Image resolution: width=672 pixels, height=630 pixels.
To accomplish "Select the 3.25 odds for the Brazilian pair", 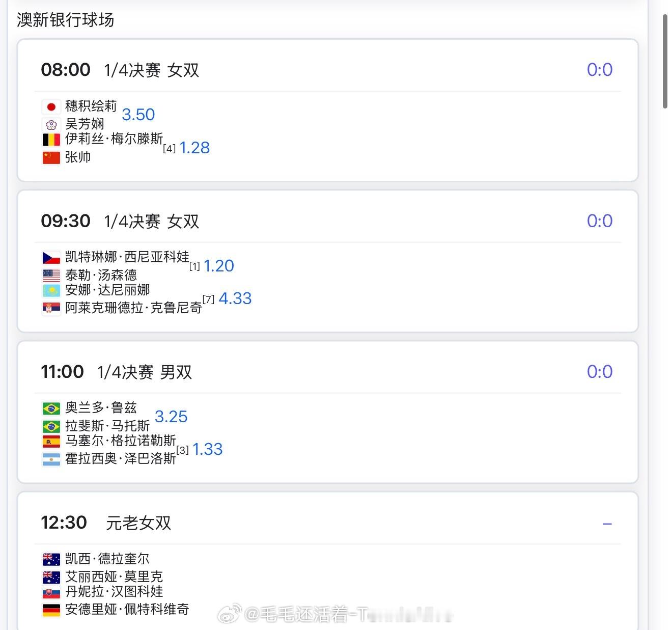I will coord(172,417).
